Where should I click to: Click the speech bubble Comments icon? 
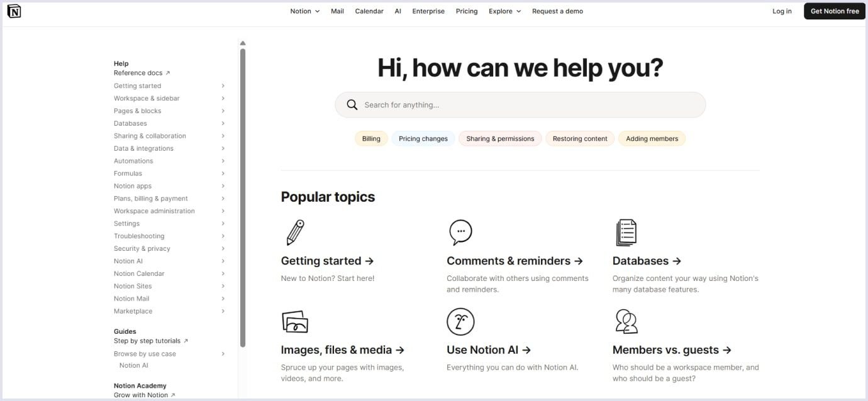tap(460, 232)
